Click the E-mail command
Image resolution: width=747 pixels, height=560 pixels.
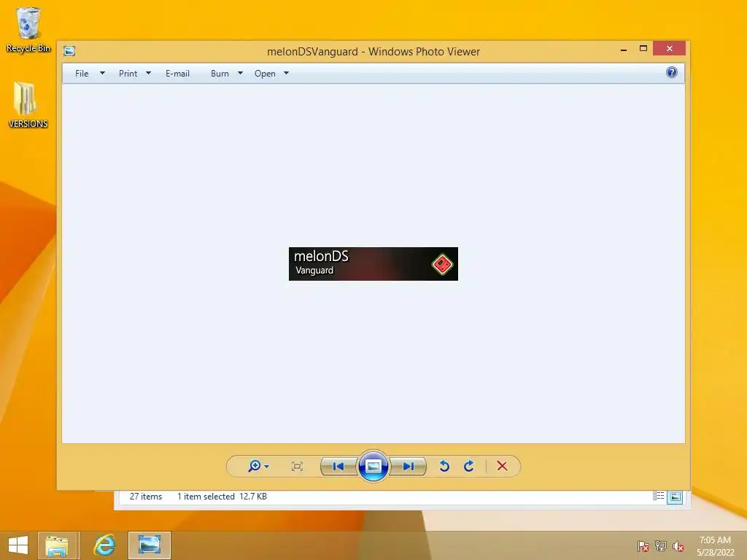pyautogui.click(x=178, y=74)
